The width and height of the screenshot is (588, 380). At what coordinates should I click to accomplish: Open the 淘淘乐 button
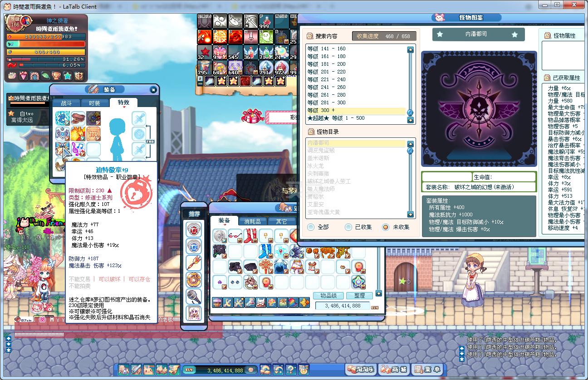361,369
